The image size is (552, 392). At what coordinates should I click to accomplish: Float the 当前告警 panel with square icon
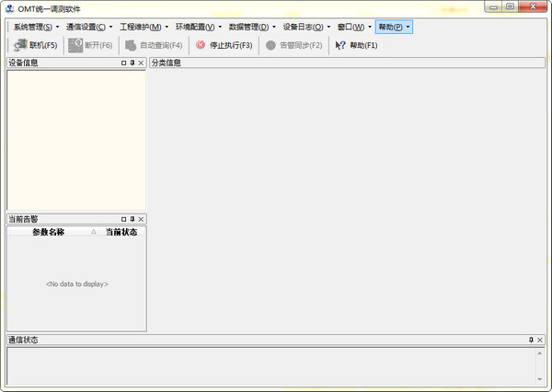pos(123,219)
